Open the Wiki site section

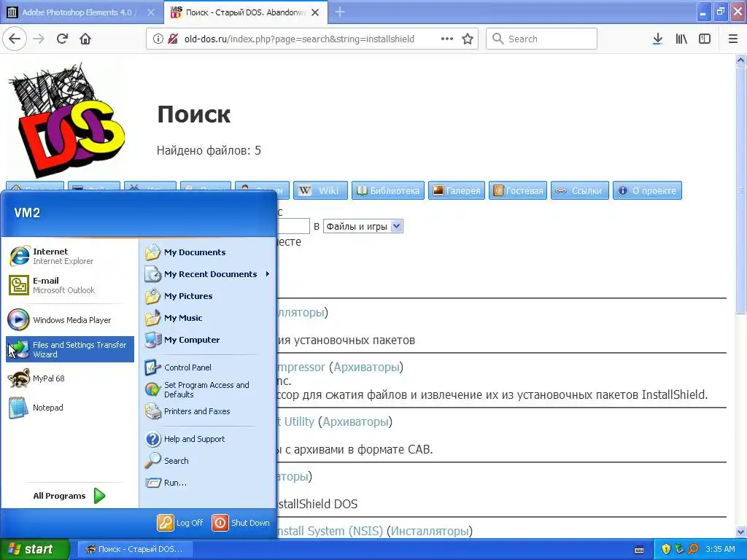[x=320, y=190]
